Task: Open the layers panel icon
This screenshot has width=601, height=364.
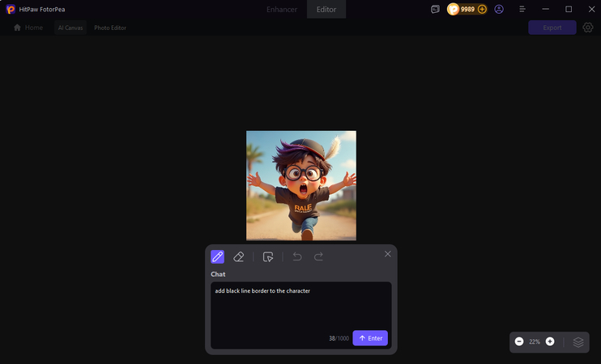Action: [578, 342]
